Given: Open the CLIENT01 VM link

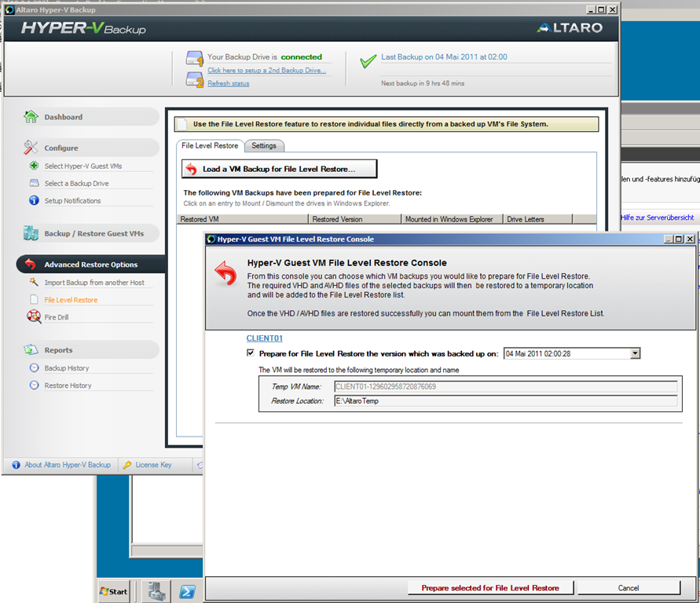Looking at the screenshot, I should [264, 338].
